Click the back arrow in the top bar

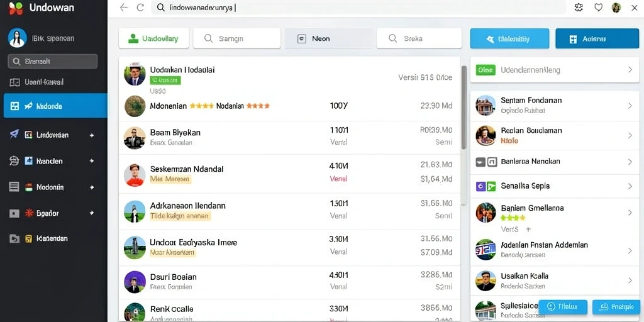(x=124, y=8)
